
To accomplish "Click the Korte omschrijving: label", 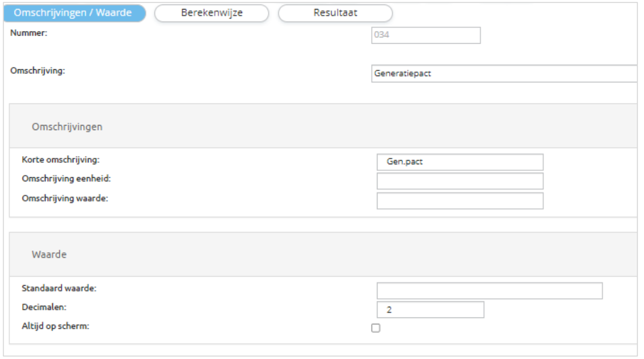I will tap(61, 160).
